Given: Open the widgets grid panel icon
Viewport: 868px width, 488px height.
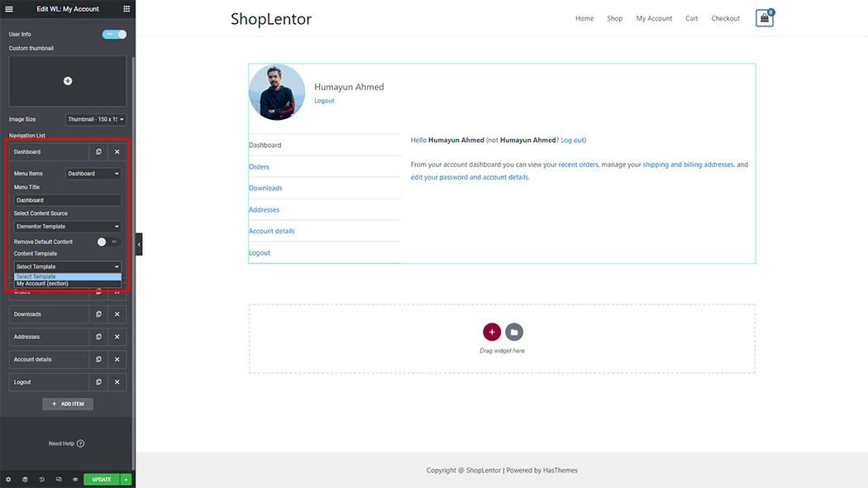Looking at the screenshot, I should 126,8.
